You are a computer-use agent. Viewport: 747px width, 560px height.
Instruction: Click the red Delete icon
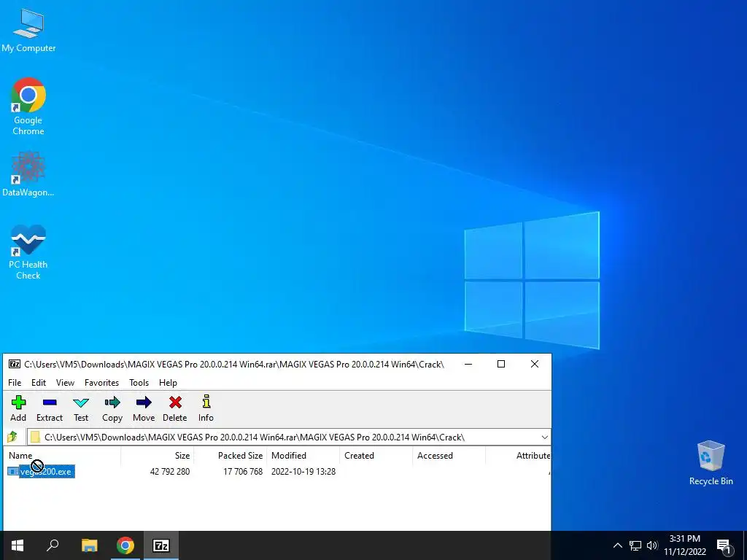tap(175, 402)
